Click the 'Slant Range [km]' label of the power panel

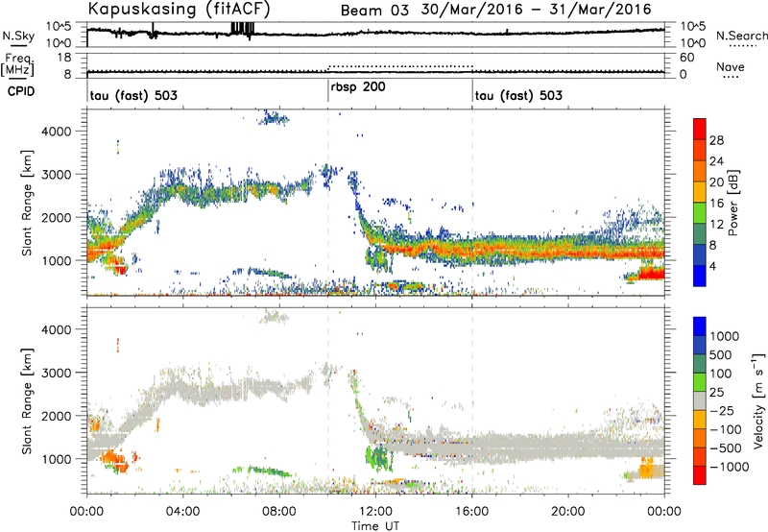27,203
